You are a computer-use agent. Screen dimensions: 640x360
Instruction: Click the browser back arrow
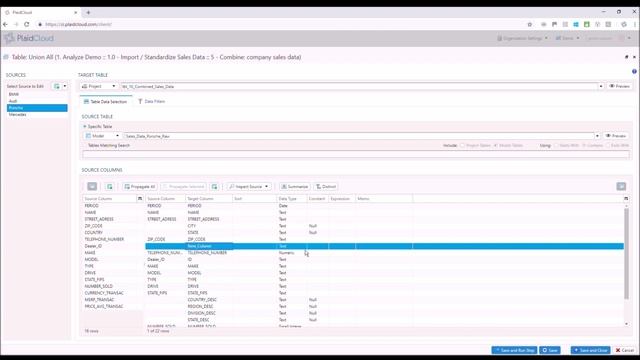click(5, 24)
